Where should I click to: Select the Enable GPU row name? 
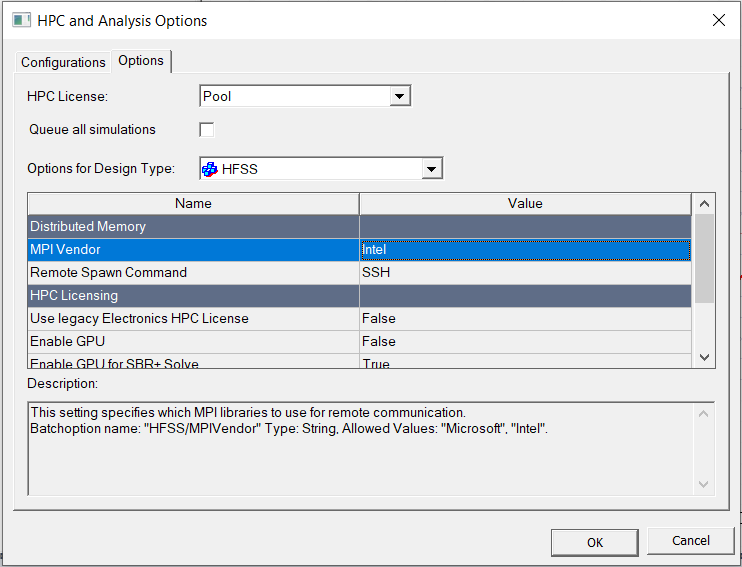tap(193, 342)
